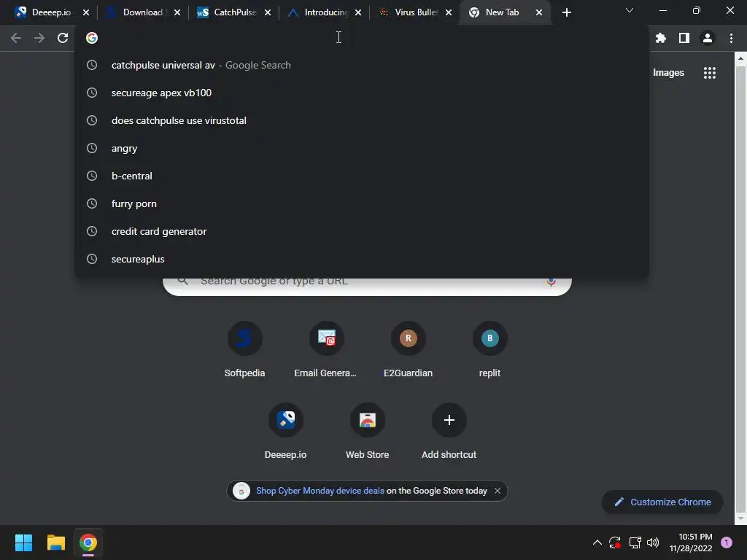The image size is (747, 560).
Task: Open File Explorer from taskbar
Action: click(x=55, y=542)
